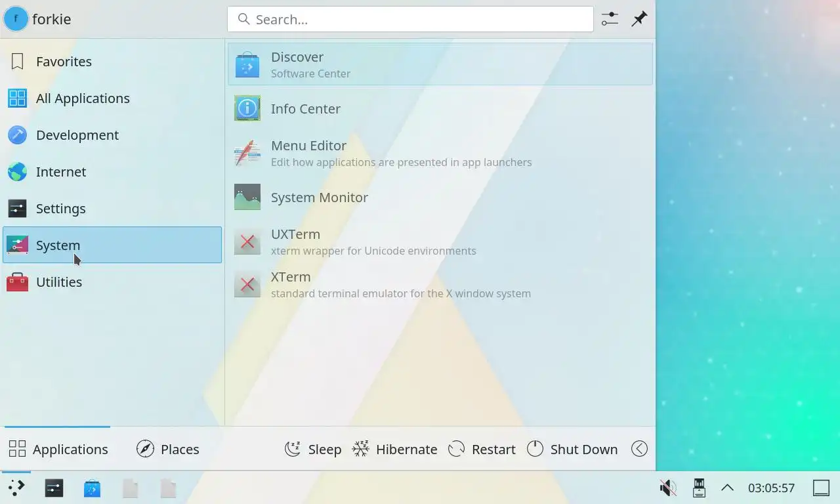Start System Monitor
The image size is (840, 504).
tap(440, 197)
